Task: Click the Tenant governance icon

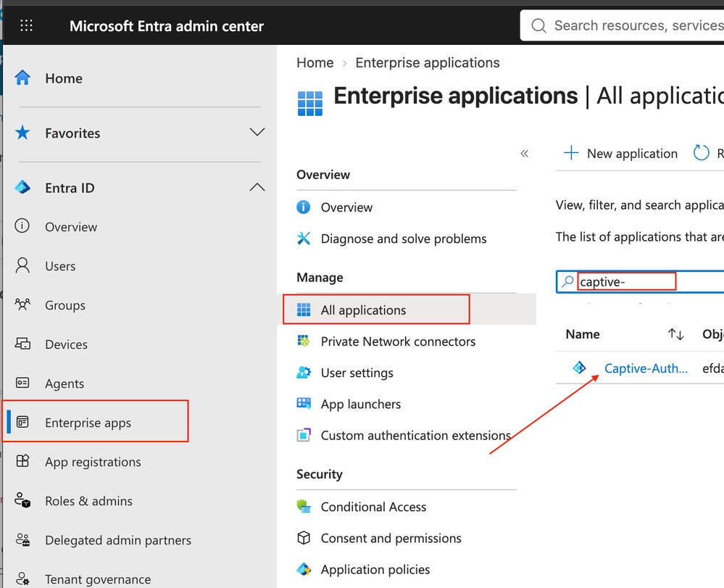Action: click(22, 579)
